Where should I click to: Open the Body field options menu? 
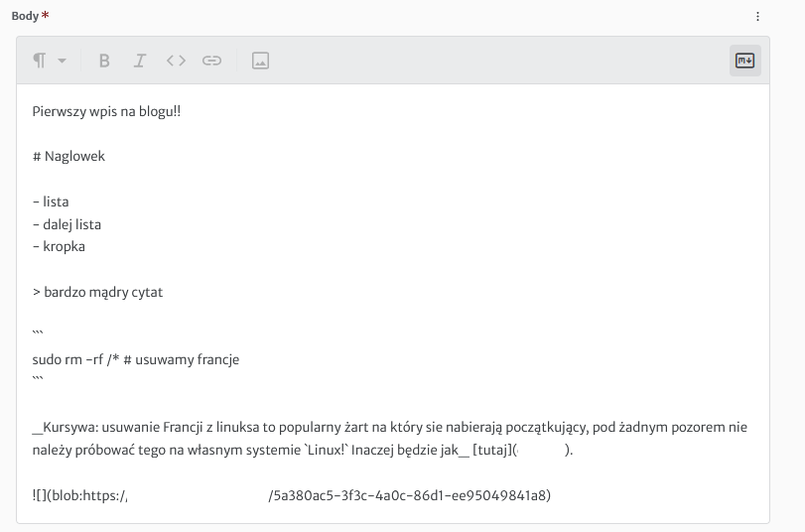pyautogui.click(x=757, y=17)
